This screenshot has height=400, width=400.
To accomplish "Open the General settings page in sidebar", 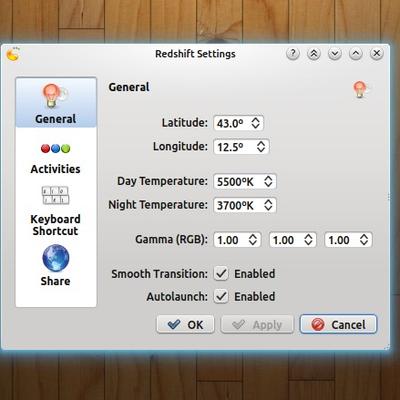I will 56,102.
